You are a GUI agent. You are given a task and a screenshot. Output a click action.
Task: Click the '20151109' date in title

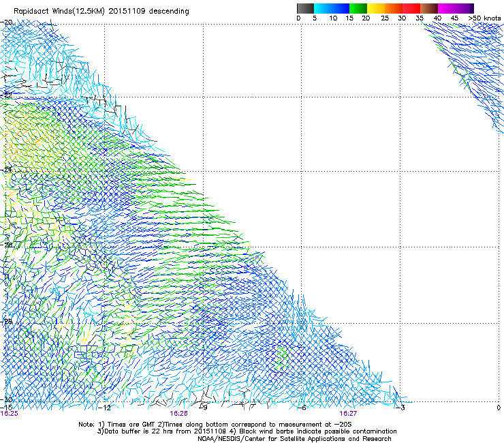[x=127, y=11]
